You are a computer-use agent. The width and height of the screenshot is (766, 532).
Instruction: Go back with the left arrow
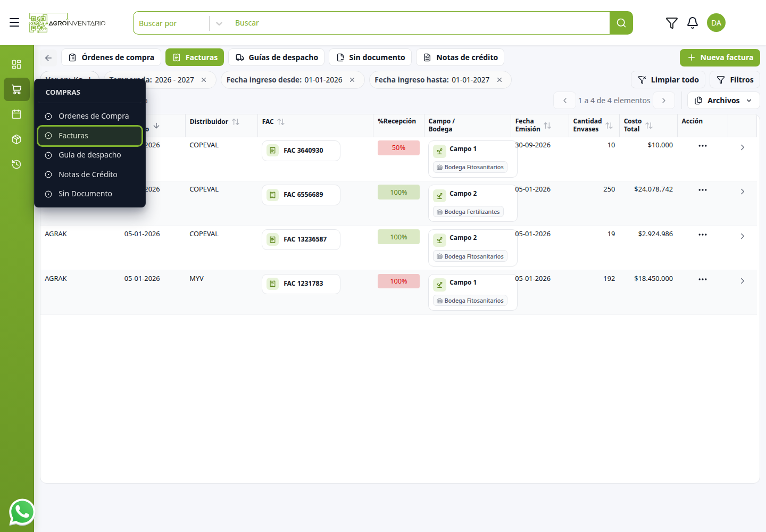(x=48, y=57)
